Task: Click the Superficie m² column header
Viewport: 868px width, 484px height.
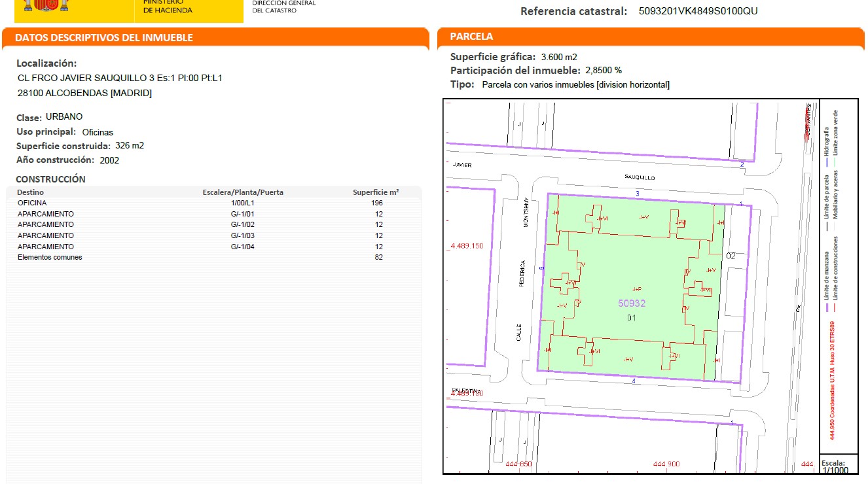Action: click(376, 192)
